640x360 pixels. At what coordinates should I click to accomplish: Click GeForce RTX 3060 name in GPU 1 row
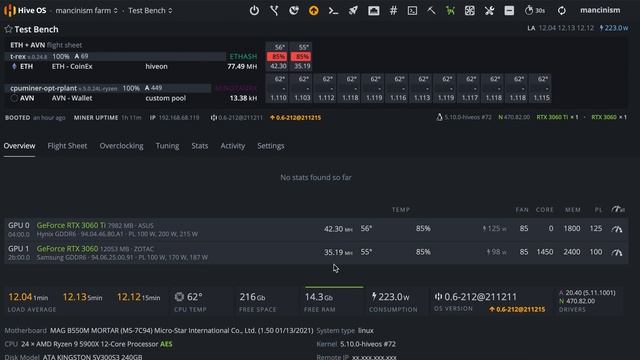coord(67,249)
